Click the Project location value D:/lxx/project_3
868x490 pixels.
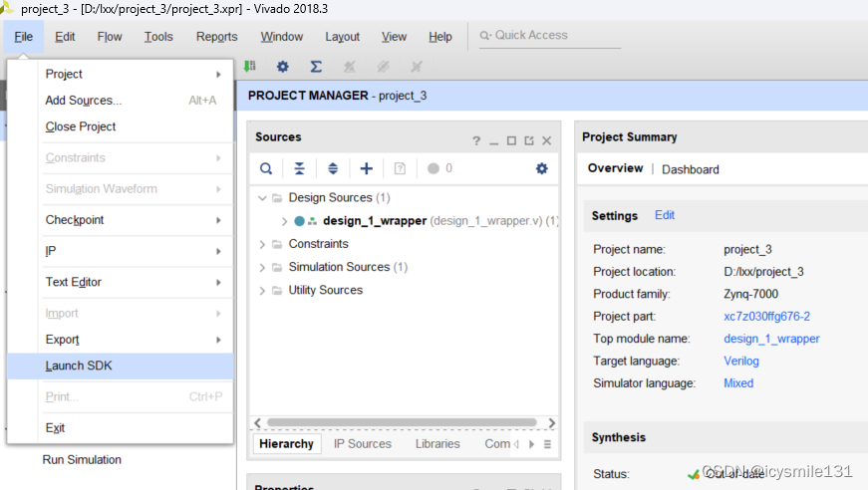763,272
